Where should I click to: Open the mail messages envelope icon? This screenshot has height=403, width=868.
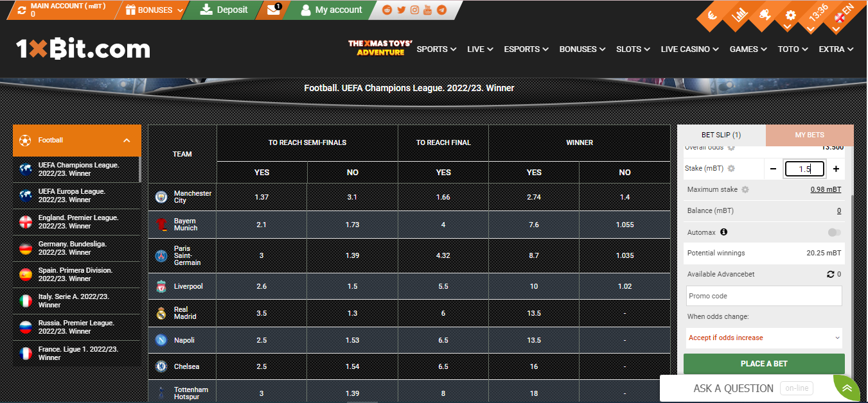click(274, 10)
